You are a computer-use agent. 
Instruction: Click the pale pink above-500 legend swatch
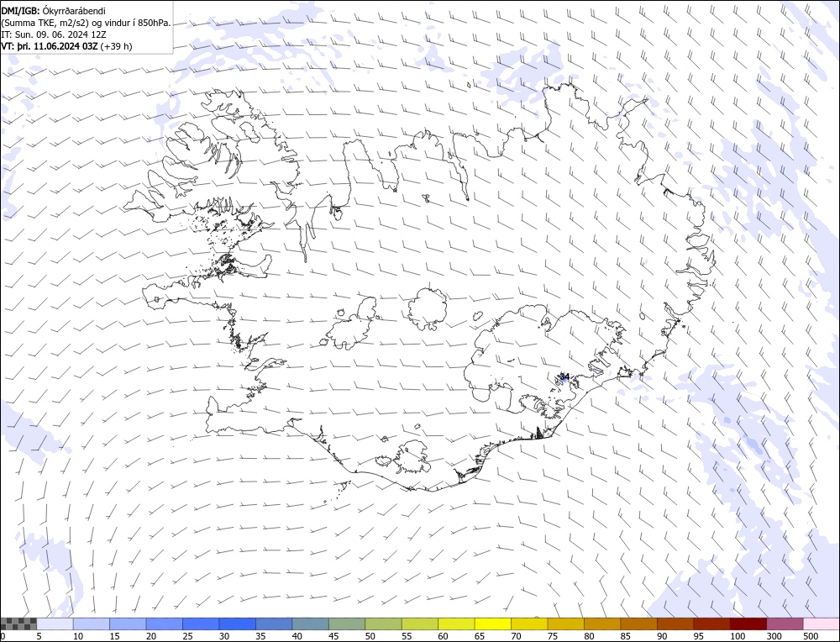pos(821,624)
